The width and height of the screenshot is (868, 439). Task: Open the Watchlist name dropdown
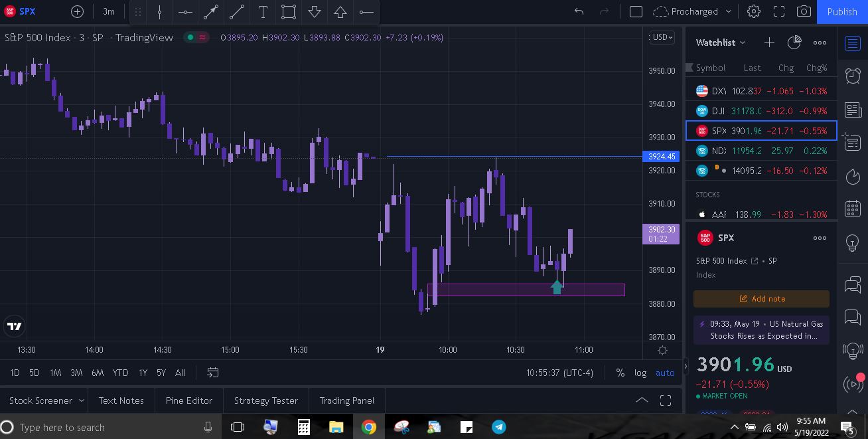(x=721, y=43)
